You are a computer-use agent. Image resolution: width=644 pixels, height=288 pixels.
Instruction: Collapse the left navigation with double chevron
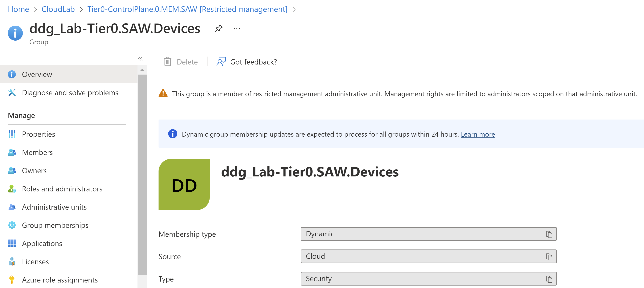(141, 59)
